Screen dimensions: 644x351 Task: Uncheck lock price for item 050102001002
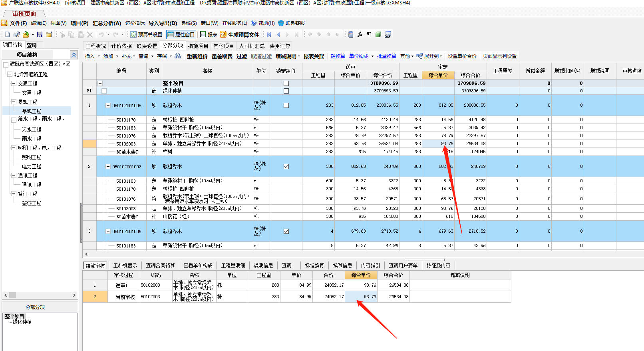click(286, 167)
